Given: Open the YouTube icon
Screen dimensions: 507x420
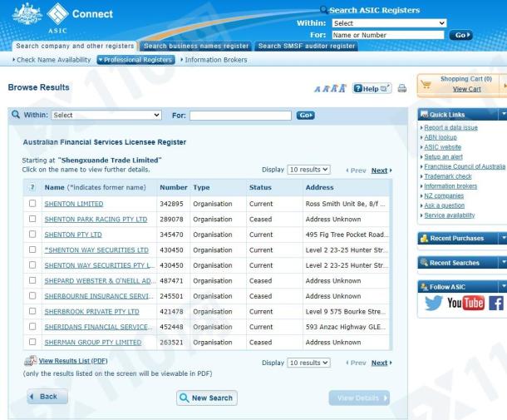Looking at the screenshot, I should pyautogui.click(x=465, y=304).
